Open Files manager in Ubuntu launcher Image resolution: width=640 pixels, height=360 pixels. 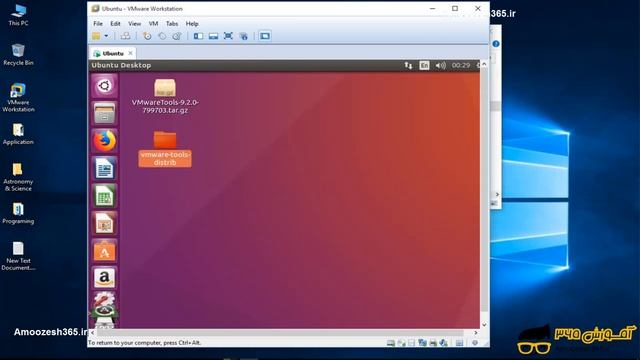pos(104,113)
